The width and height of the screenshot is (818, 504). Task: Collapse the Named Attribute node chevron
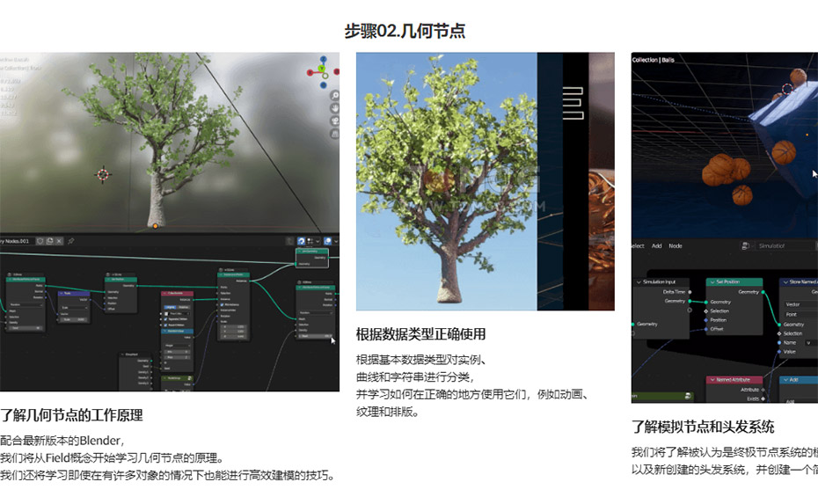tap(712, 380)
